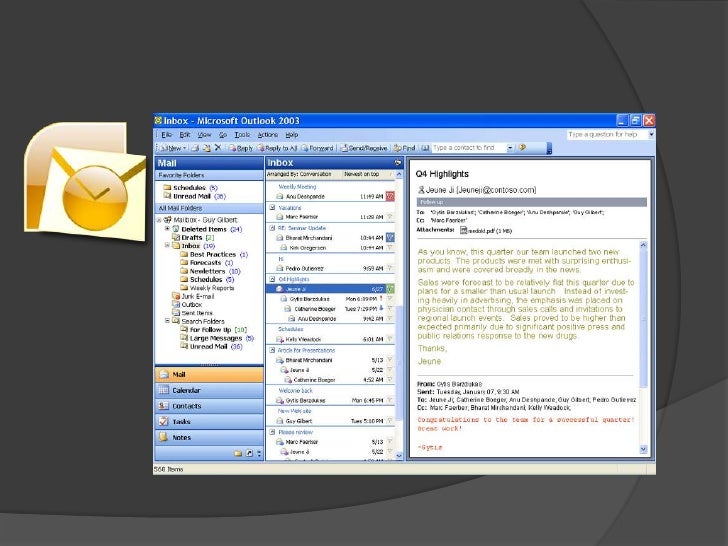Click the Shortcuts icon in navigation pane

pyautogui.click(x=249, y=453)
